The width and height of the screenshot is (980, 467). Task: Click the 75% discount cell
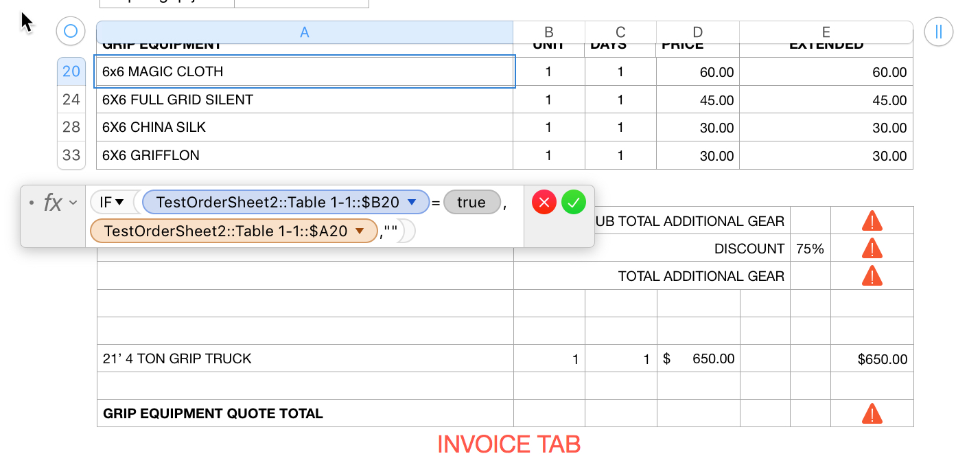point(810,248)
